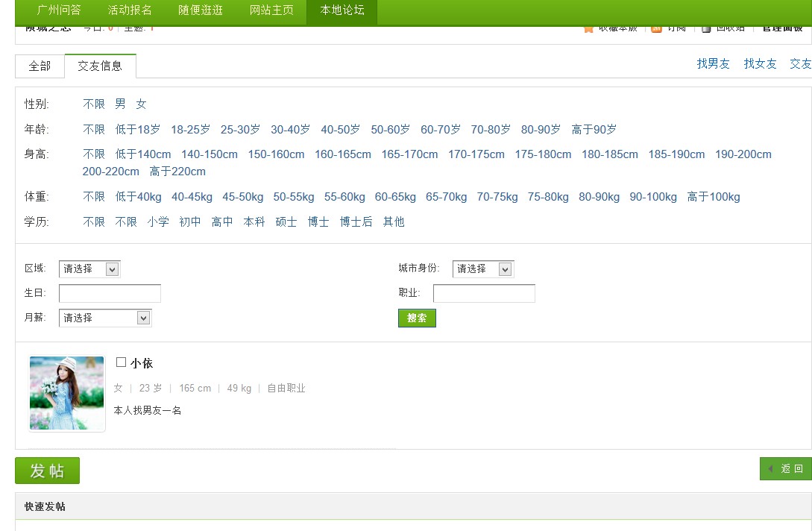Viewport: 812px width, 531px height.
Task: Open 随便逛逛 in the top navigation
Action: click(201, 10)
